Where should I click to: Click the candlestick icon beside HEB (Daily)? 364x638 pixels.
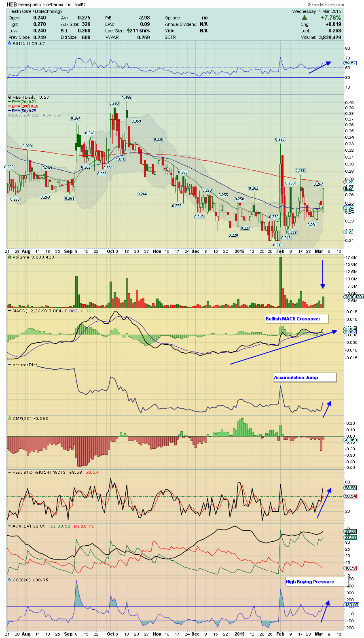tap(10, 98)
